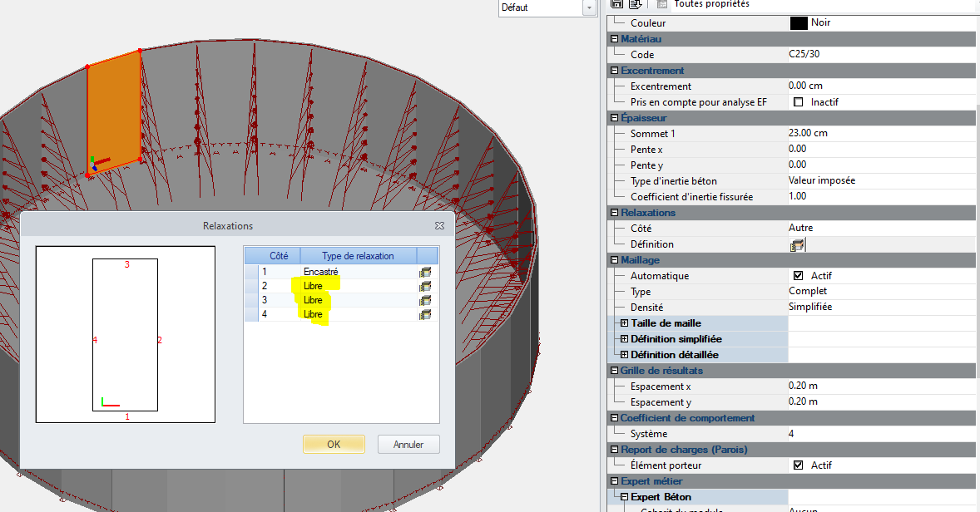
Task: Open relaxation editor for side 1 Encastré
Action: [x=425, y=273]
